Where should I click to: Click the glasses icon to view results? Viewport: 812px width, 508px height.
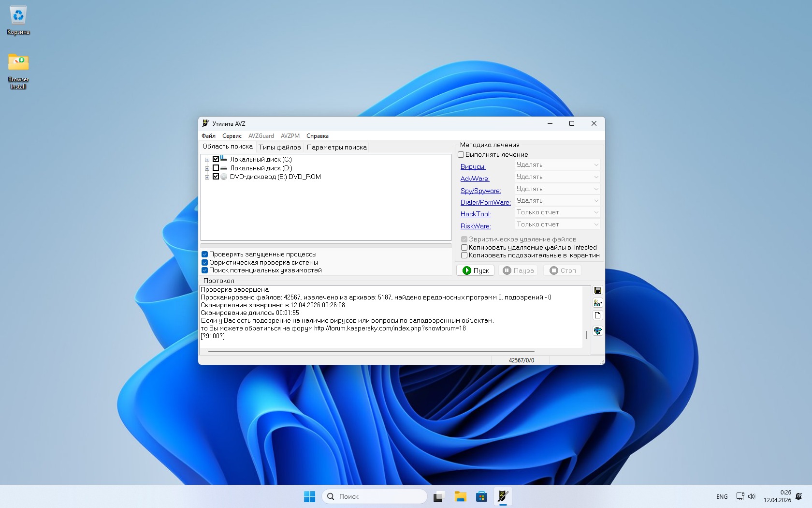(598, 303)
